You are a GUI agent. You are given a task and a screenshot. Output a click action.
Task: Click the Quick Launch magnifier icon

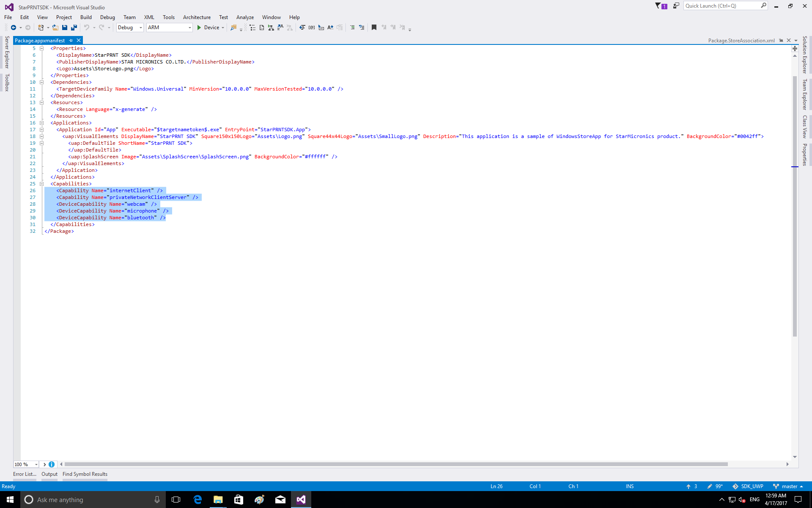tap(763, 6)
